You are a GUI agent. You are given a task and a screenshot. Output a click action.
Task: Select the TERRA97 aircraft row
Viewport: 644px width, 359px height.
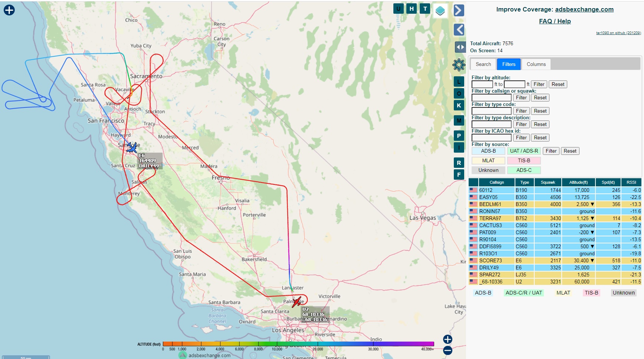[x=555, y=218]
